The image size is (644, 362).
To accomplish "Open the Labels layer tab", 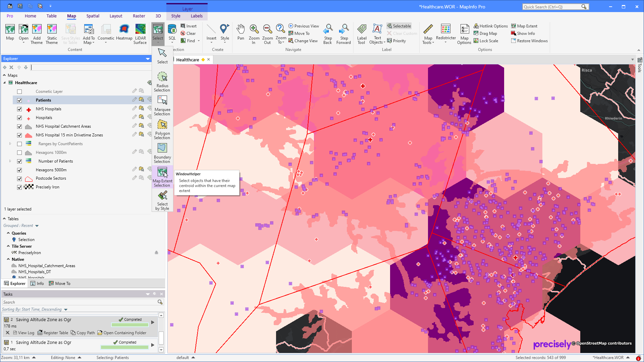I will tap(197, 16).
